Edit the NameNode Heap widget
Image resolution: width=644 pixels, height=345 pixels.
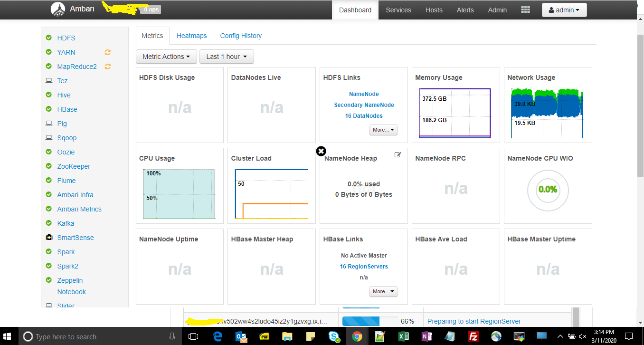click(398, 154)
